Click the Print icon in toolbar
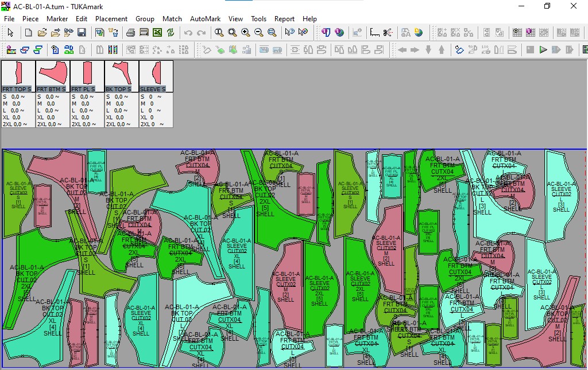This screenshot has width=588, height=370. click(x=130, y=33)
